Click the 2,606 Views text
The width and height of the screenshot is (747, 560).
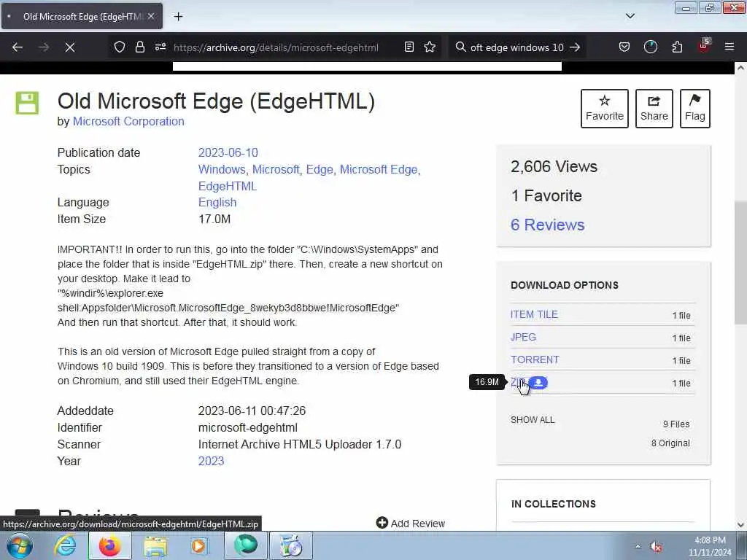554,166
